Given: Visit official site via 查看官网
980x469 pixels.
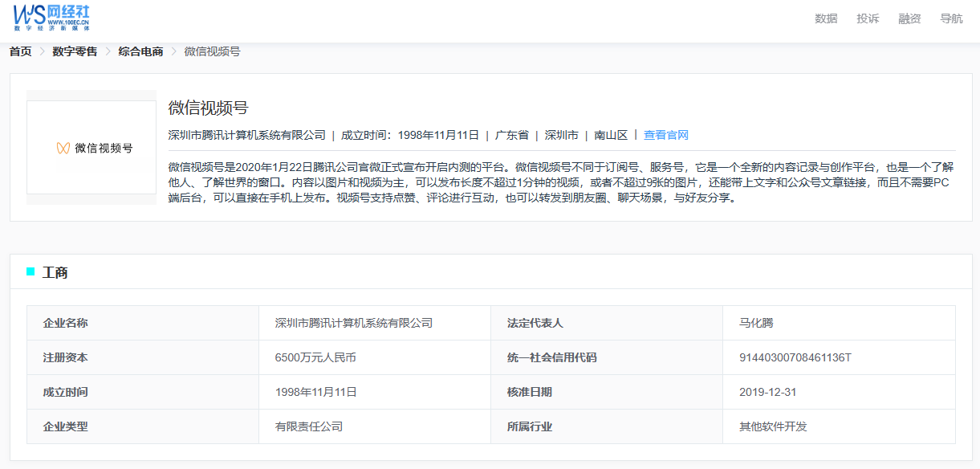Looking at the screenshot, I should tap(665, 135).
